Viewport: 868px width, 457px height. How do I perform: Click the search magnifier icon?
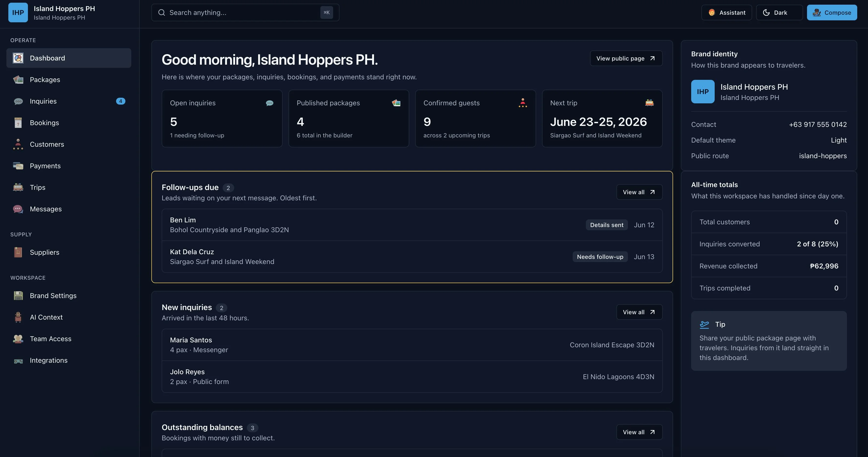click(x=162, y=12)
